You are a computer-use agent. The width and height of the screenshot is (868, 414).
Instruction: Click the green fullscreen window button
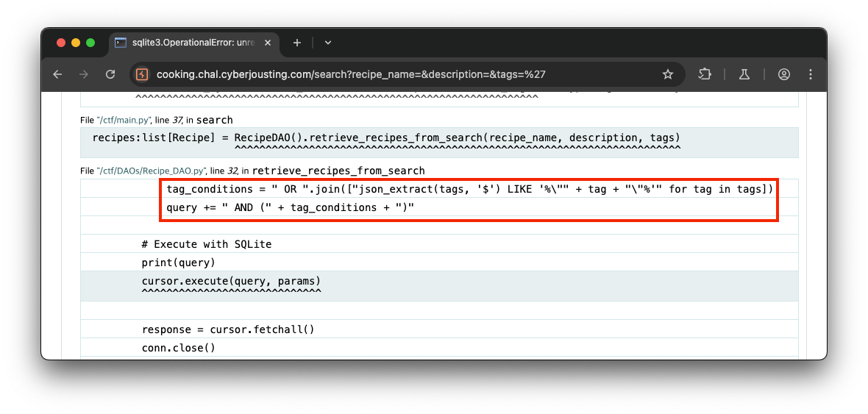pos(90,43)
